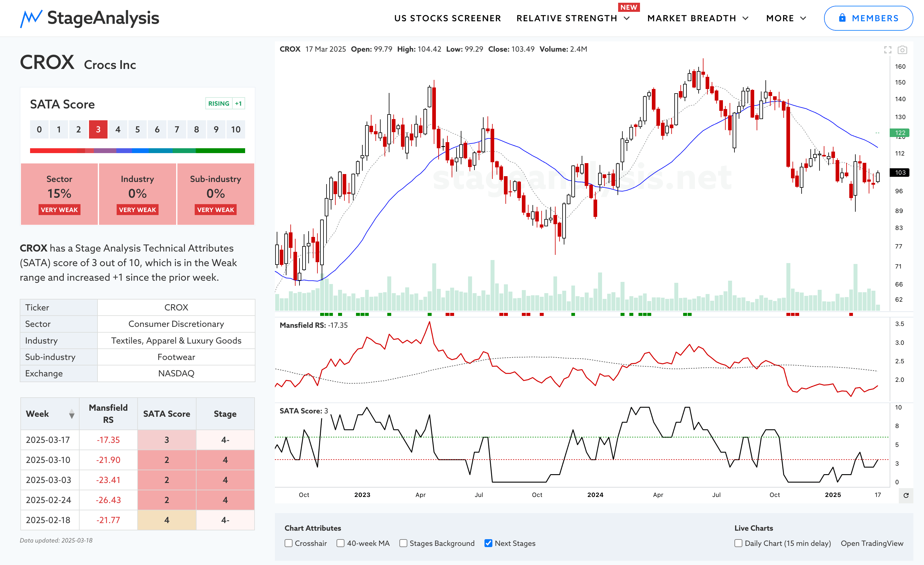Click the StageAnalysis site title
The image size is (924, 565).
tap(103, 18)
